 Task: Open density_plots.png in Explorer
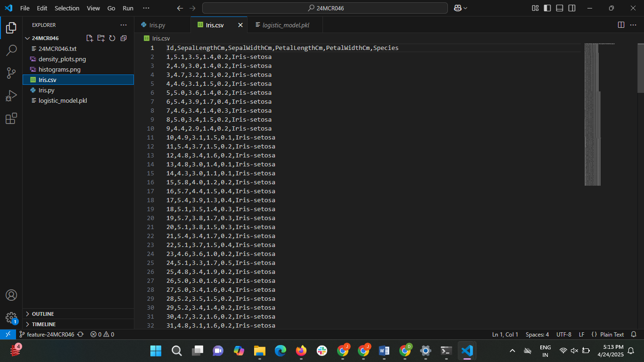click(x=78, y=59)
